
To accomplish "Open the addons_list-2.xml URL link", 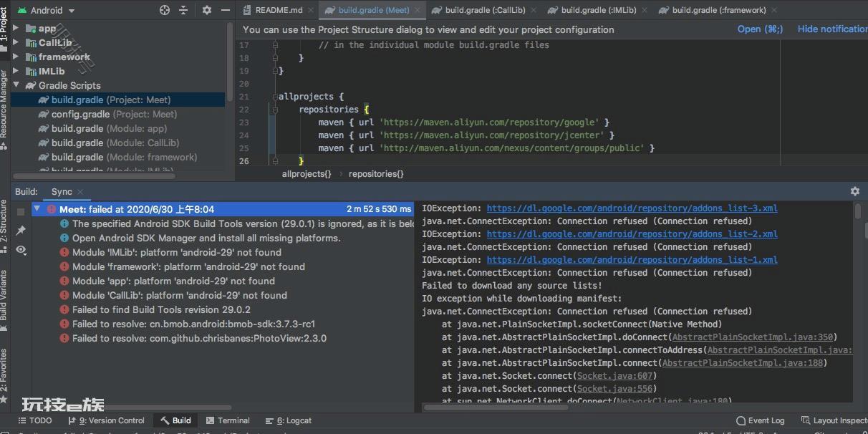I will [x=632, y=234].
